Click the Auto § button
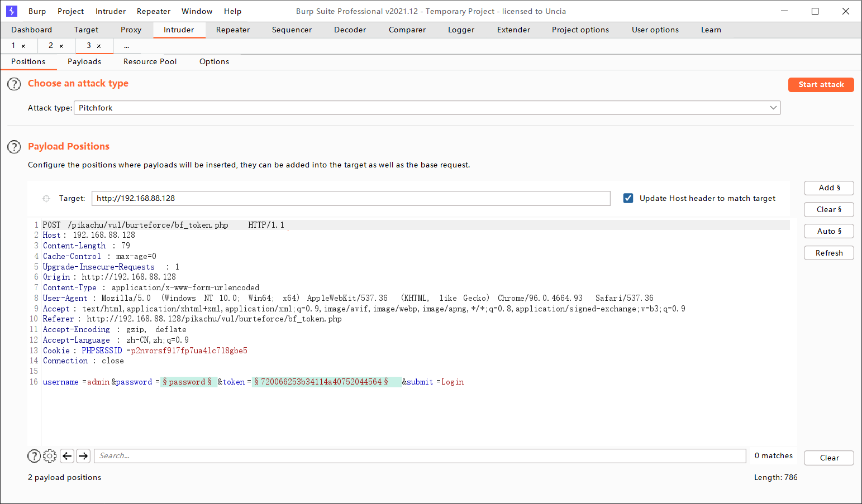862x504 pixels. [829, 232]
